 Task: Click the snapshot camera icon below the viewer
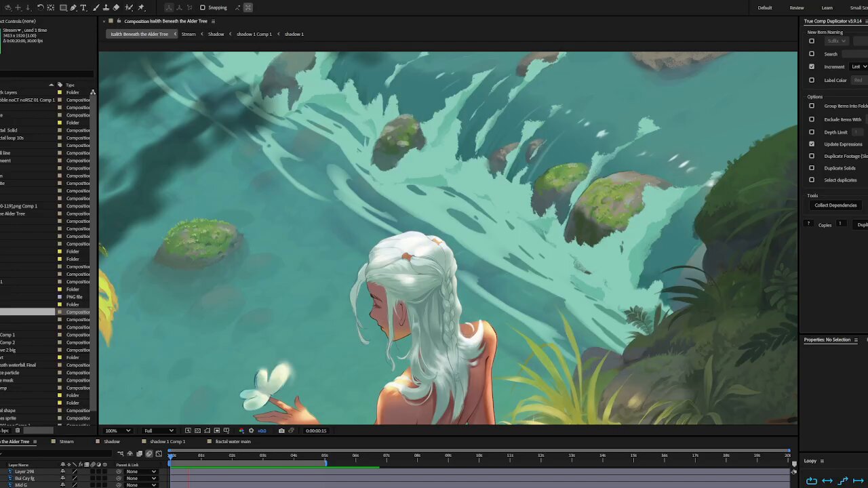click(281, 430)
